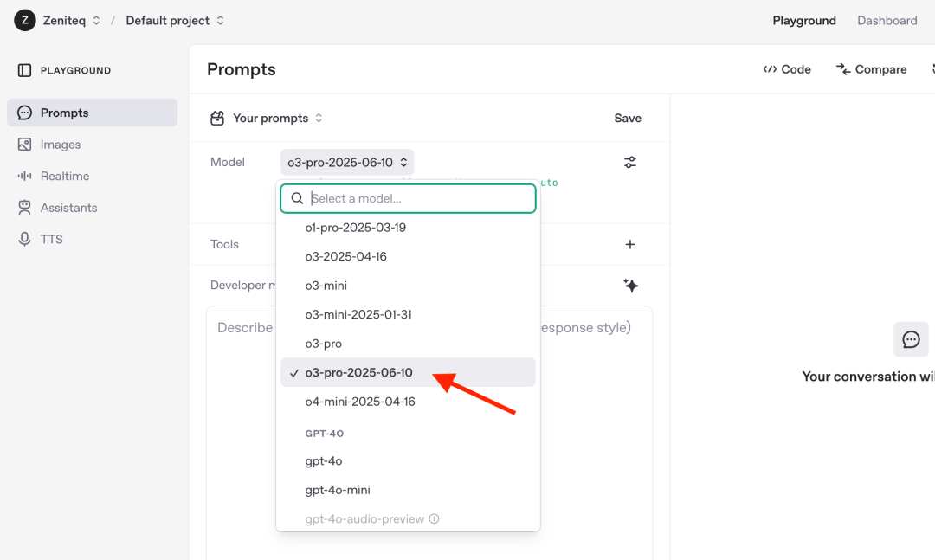Click the PLAYGROUND sidebar heading
935x560 pixels.
(x=75, y=70)
